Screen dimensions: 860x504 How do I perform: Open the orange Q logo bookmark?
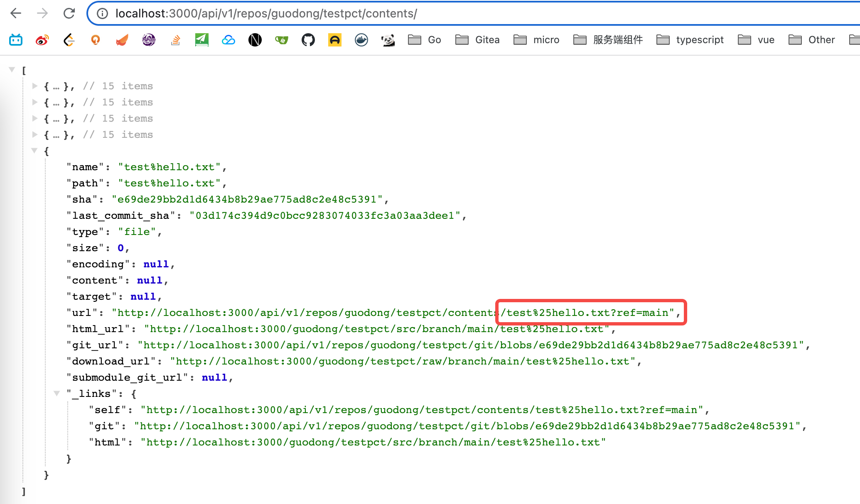(96, 40)
